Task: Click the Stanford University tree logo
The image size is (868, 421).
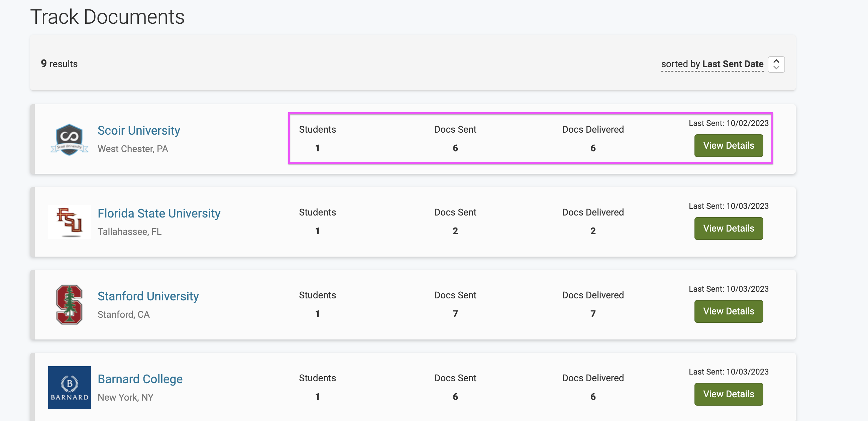Action: click(x=70, y=304)
